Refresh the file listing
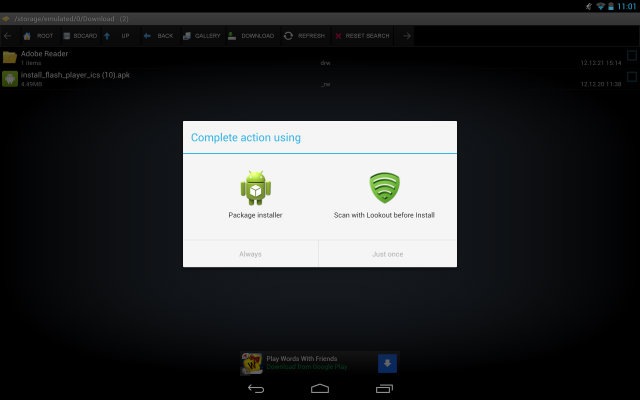Image resolution: width=640 pixels, height=400 pixels. click(304, 36)
